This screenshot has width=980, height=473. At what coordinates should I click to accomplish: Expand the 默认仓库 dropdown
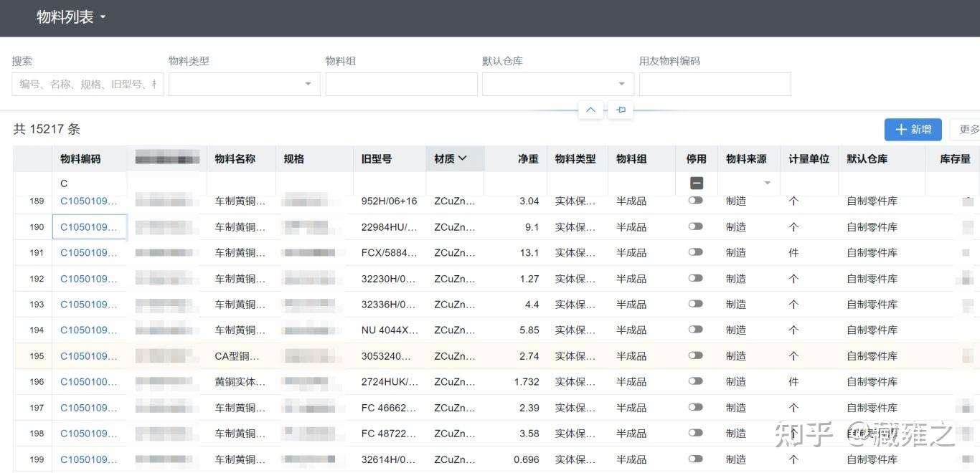click(x=558, y=85)
